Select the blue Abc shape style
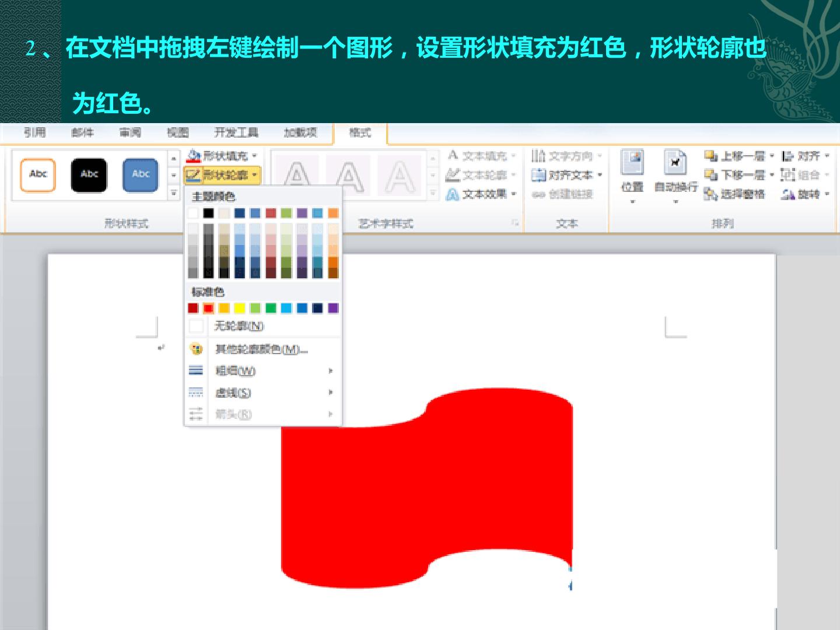840x630 pixels. pyautogui.click(x=141, y=174)
